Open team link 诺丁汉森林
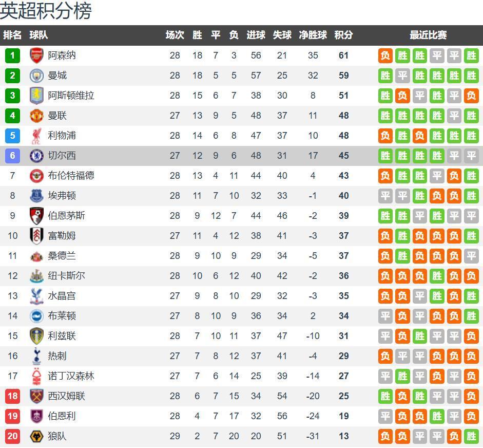Screen dimensions: 483x448 click(x=71, y=376)
